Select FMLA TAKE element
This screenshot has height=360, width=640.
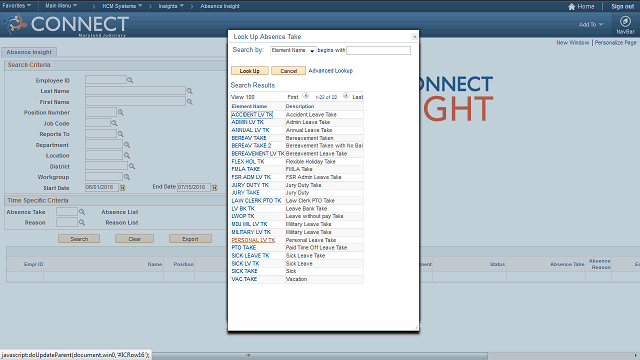246,169
